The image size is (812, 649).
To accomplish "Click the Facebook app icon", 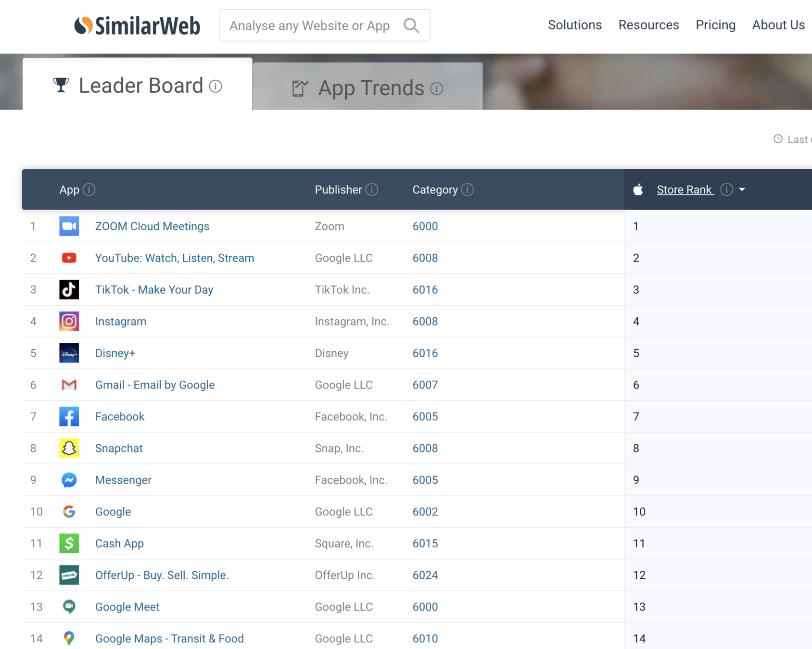I will (x=69, y=416).
